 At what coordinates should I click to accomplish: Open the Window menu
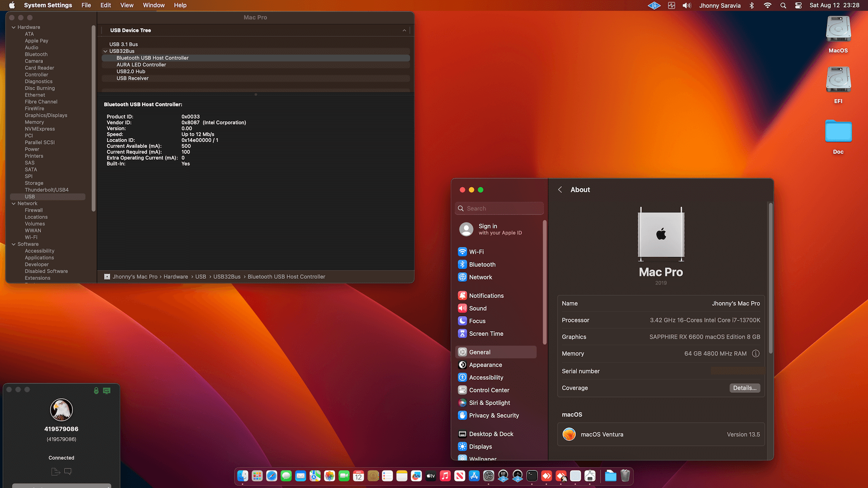click(154, 5)
